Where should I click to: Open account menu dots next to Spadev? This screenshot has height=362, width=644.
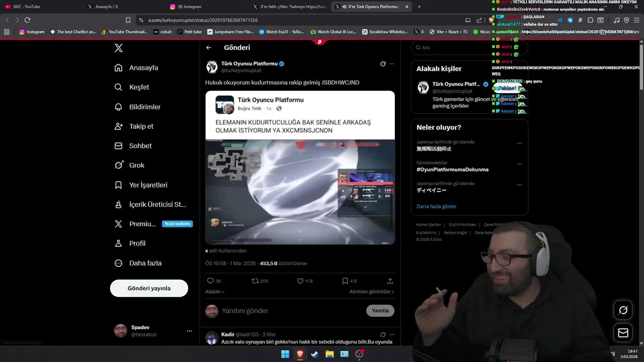click(190, 331)
